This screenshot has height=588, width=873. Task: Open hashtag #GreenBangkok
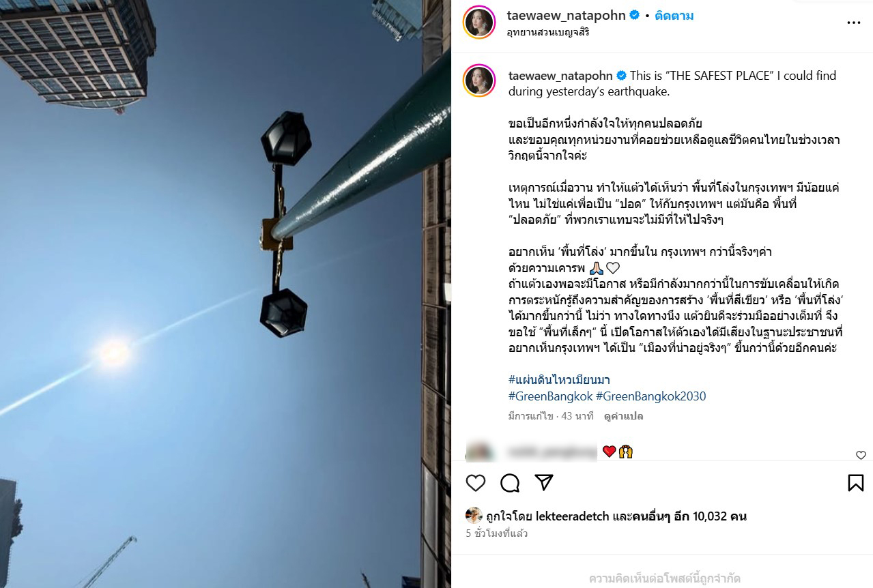551,396
